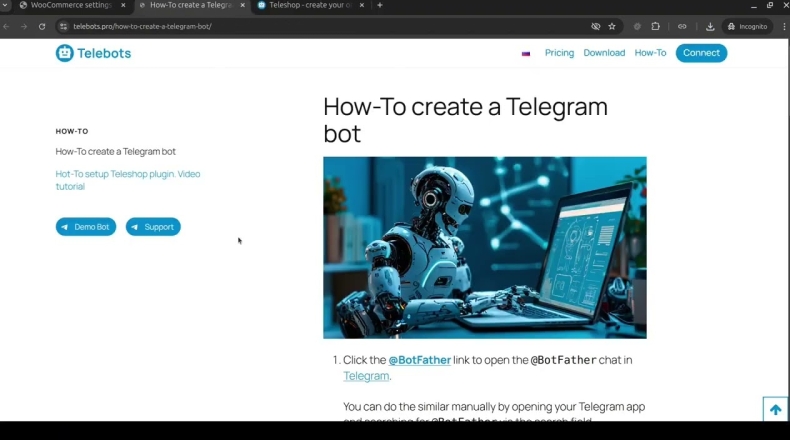
Task: Close the Teleshop browser tab
Action: pyautogui.click(x=361, y=5)
